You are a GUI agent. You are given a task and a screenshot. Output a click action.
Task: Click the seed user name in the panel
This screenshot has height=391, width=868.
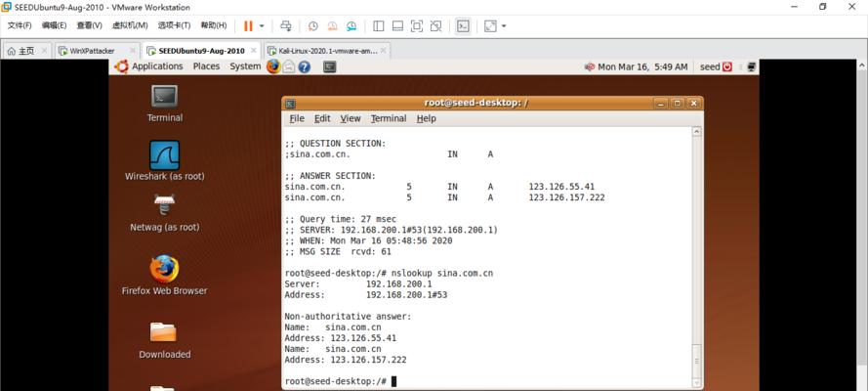pos(710,67)
